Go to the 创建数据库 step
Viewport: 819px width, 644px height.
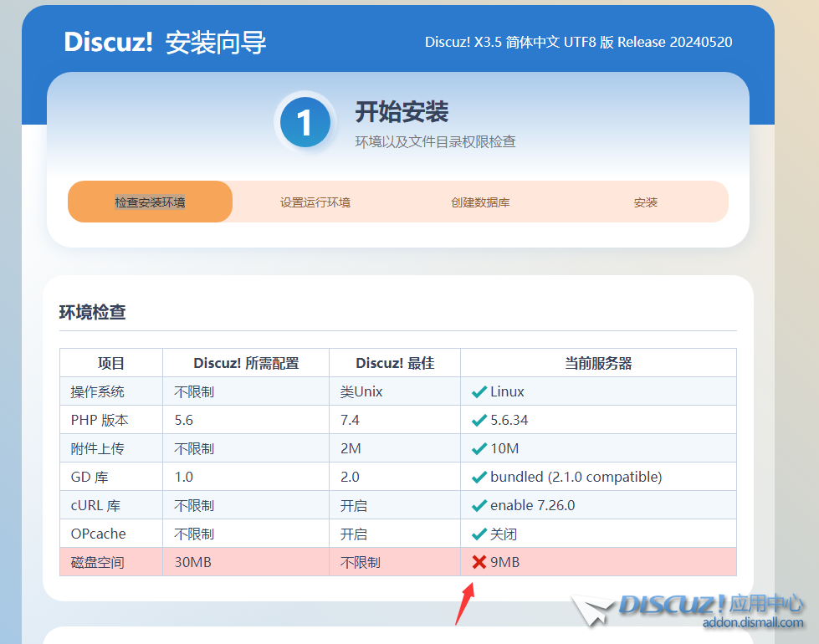tap(480, 202)
